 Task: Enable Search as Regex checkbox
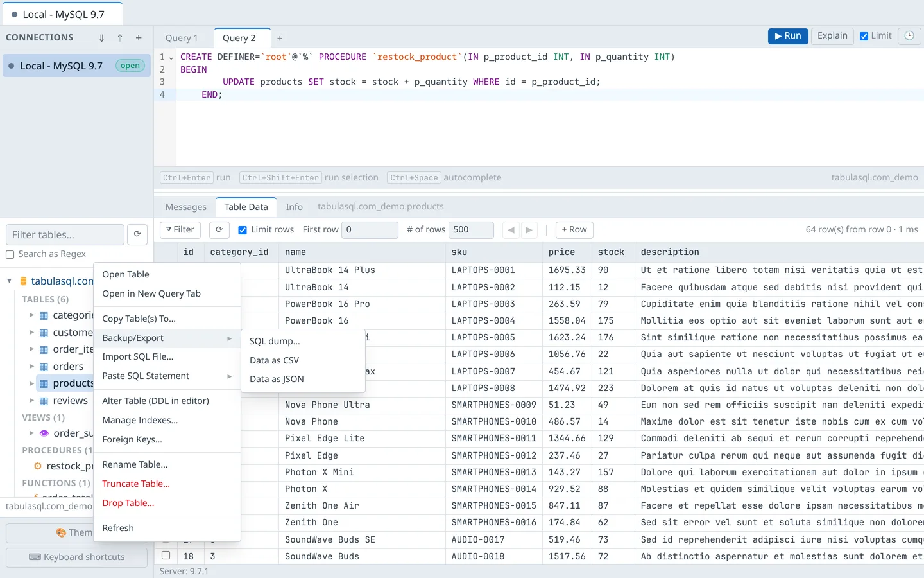[x=10, y=254]
